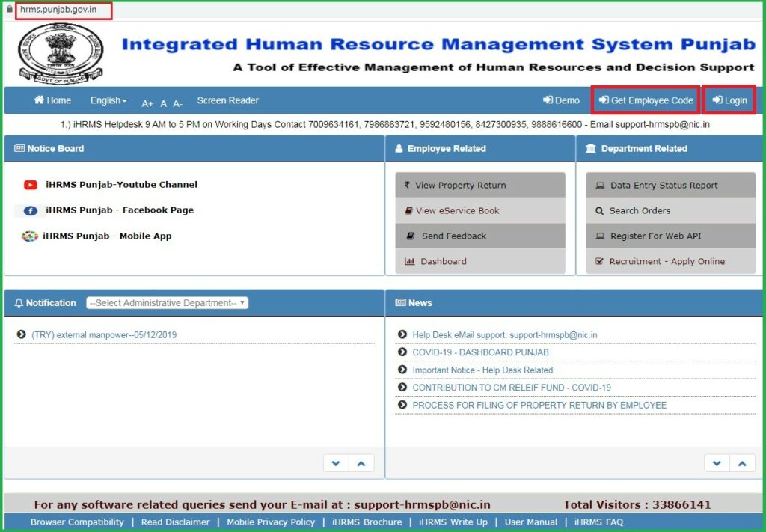
Task: Click the magnifier icon beside Search Orders
Action: click(x=599, y=210)
